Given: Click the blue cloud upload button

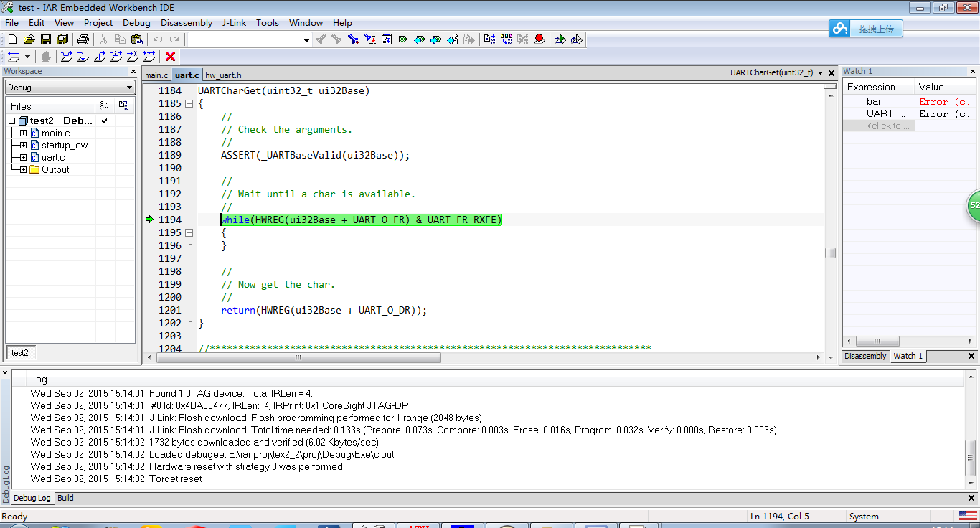Looking at the screenshot, I should coord(865,29).
